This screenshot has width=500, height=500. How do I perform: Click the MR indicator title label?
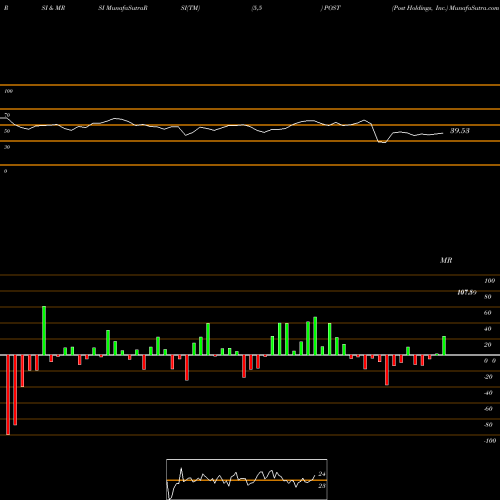pos(446,260)
